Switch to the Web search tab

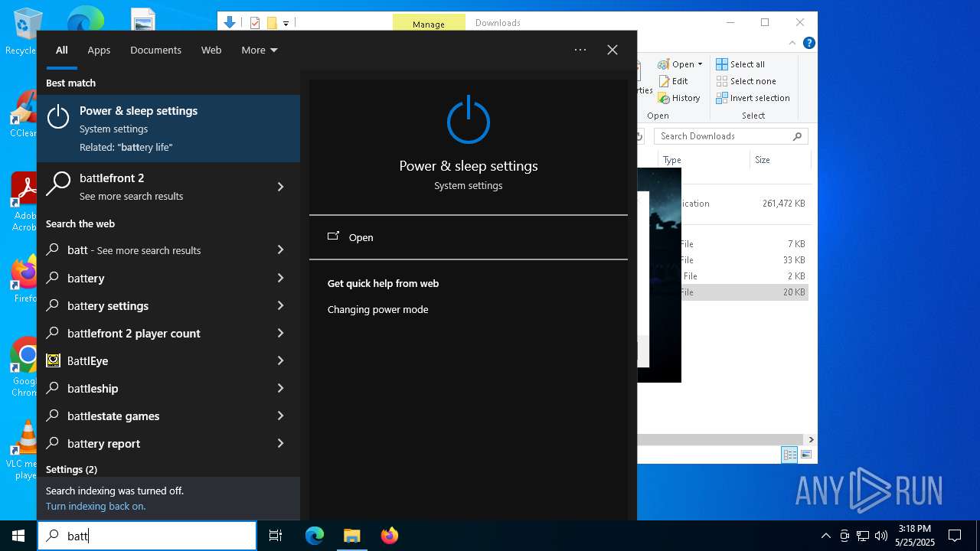coord(211,50)
